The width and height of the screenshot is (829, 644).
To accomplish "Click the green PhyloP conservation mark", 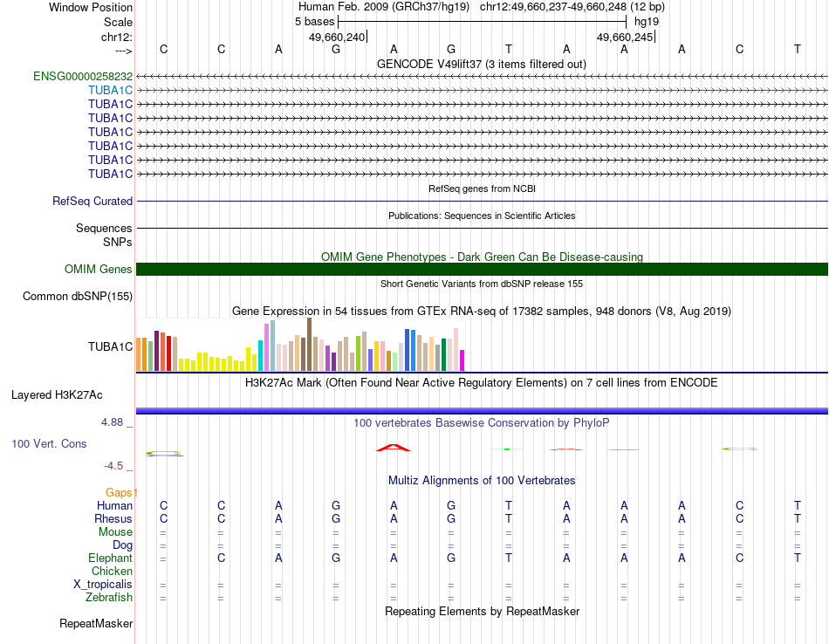I will pyautogui.click(x=507, y=449).
